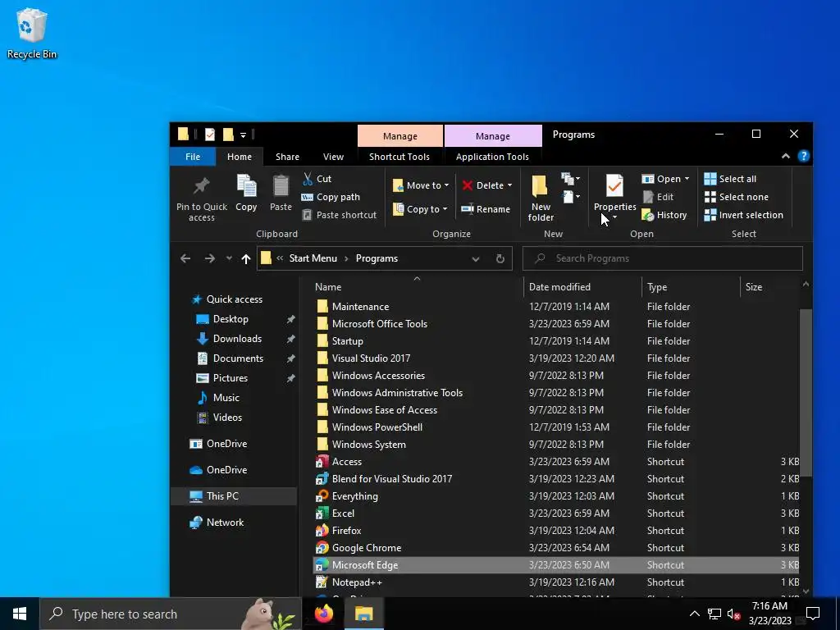Show file History
The height and width of the screenshot is (630, 840).
click(664, 215)
